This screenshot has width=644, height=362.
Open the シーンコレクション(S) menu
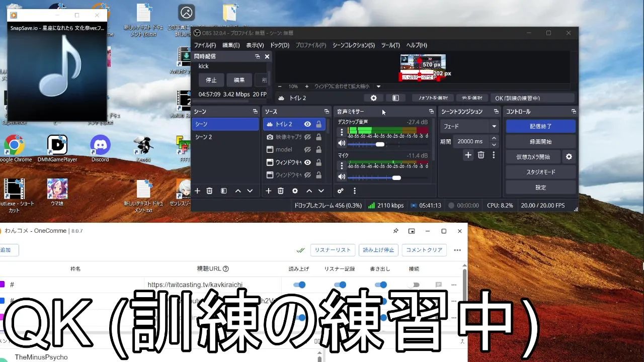click(354, 45)
